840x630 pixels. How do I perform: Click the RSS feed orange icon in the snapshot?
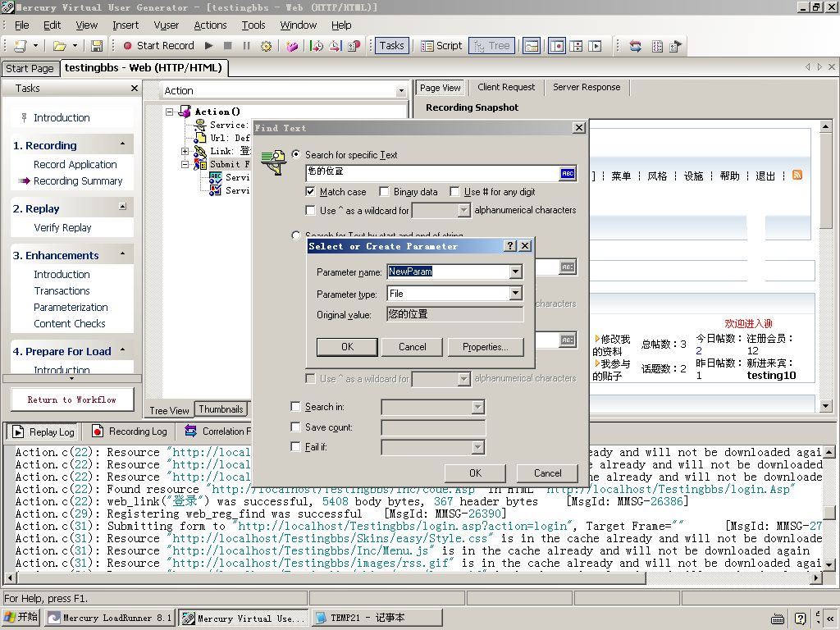pos(797,176)
